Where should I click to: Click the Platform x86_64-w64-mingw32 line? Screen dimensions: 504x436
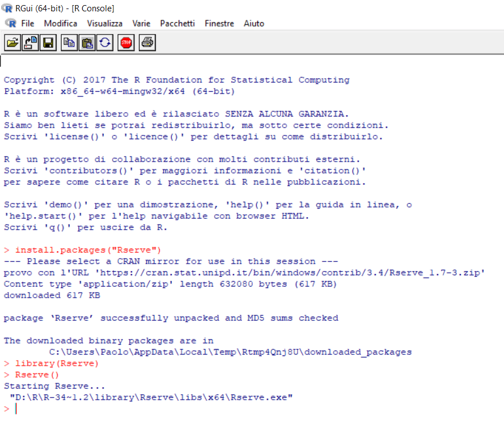click(x=119, y=91)
